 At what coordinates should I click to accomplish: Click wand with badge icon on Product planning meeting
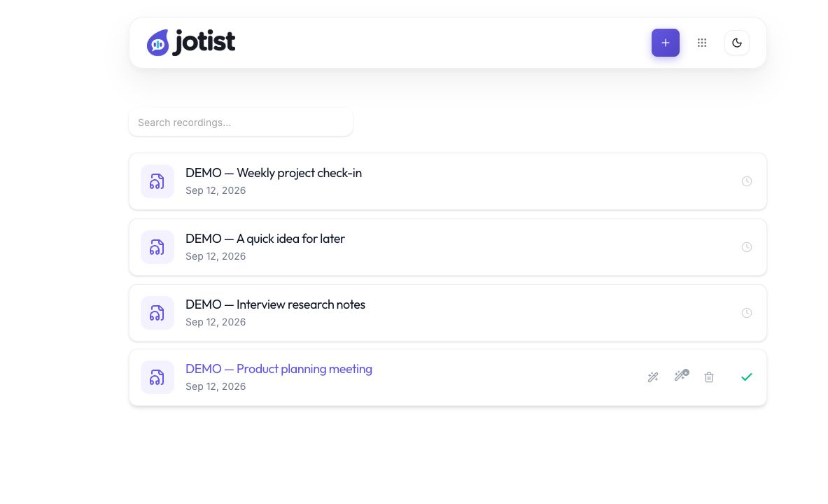682,376
